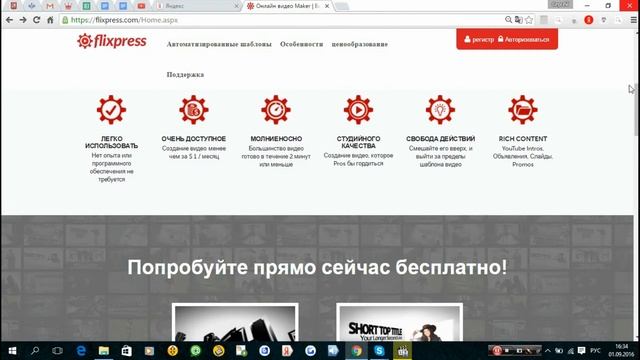Viewport: 640px width, 360px height.
Task: Click the checkmark gear icon for easy use
Action: (111, 110)
